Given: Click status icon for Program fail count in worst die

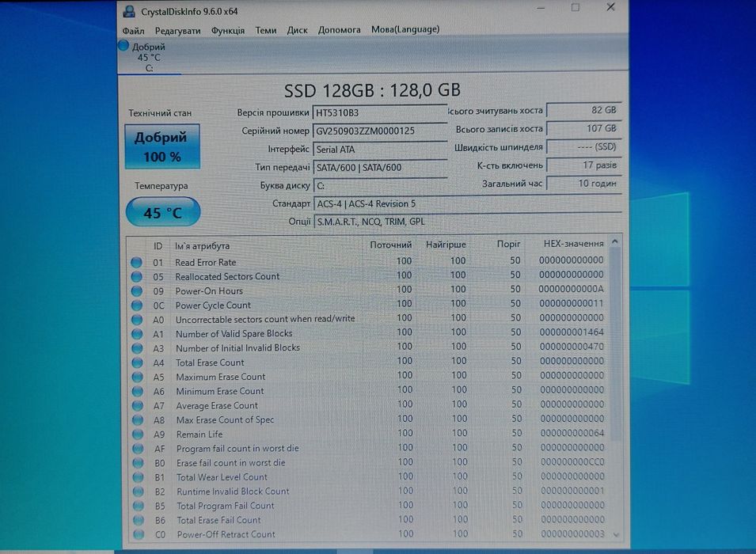Looking at the screenshot, I should (x=138, y=449).
